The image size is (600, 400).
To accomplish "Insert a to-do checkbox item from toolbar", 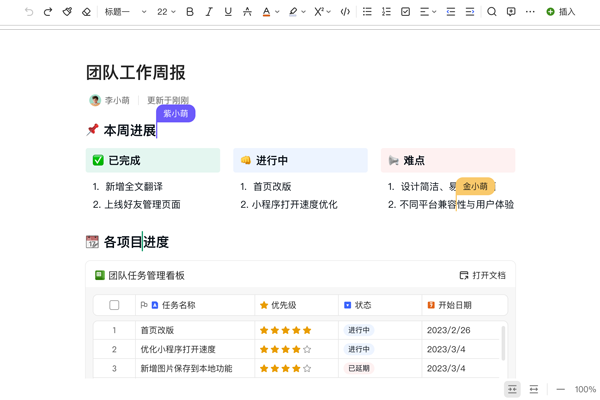I will click(x=405, y=12).
